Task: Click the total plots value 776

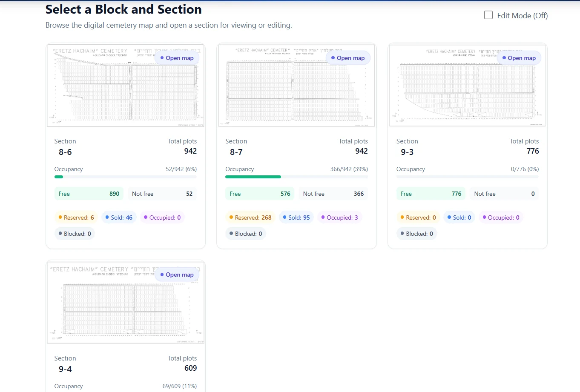Action: [x=533, y=151]
